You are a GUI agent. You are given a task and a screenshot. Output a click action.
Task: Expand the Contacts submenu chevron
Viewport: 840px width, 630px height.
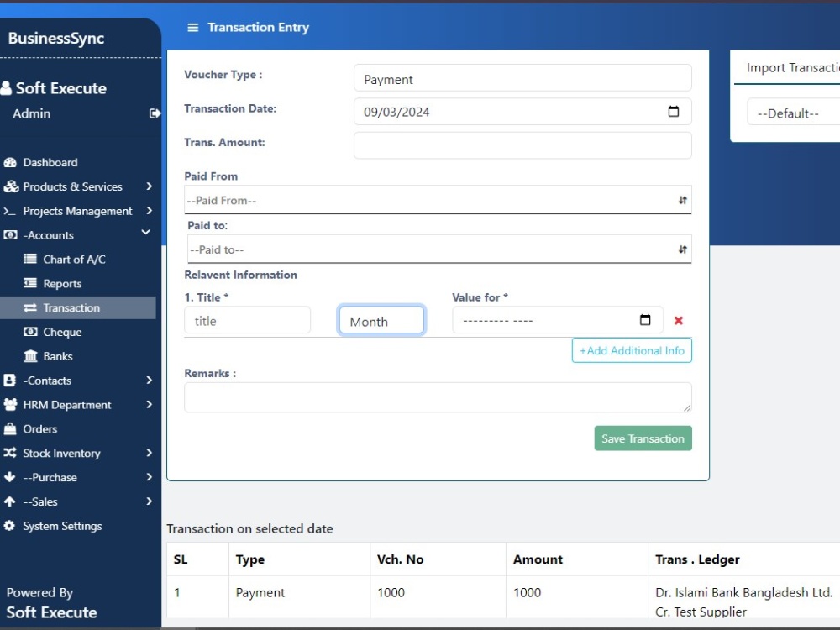(149, 380)
